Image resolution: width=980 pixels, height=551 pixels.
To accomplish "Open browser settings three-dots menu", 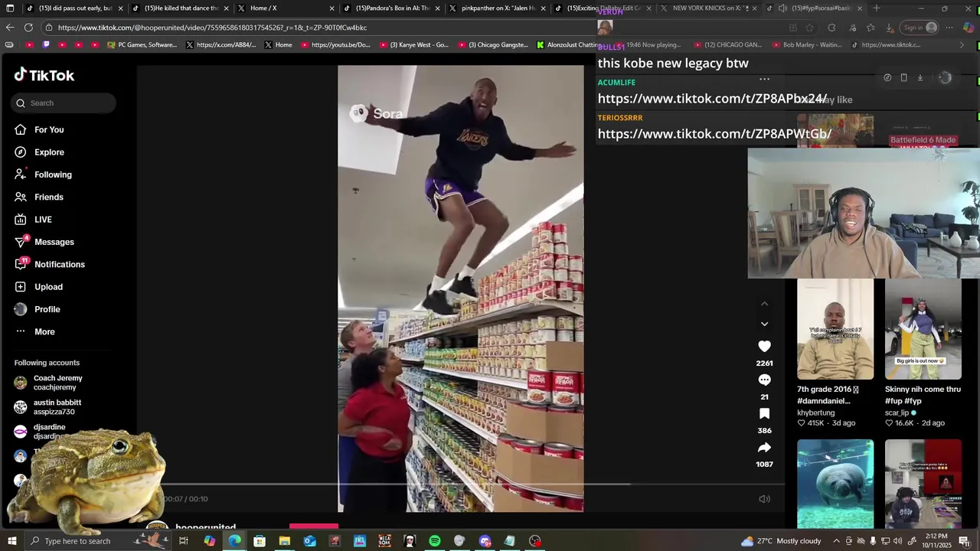I will (x=949, y=28).
